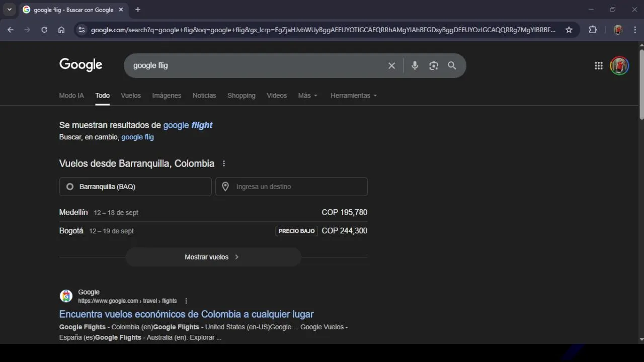This screenshot has width=644, height=362.
Task: Go to the browser home icon
Action: 61,30
